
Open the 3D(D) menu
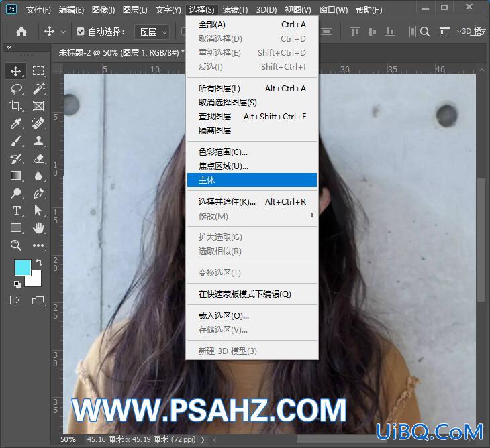coord(266,10)
